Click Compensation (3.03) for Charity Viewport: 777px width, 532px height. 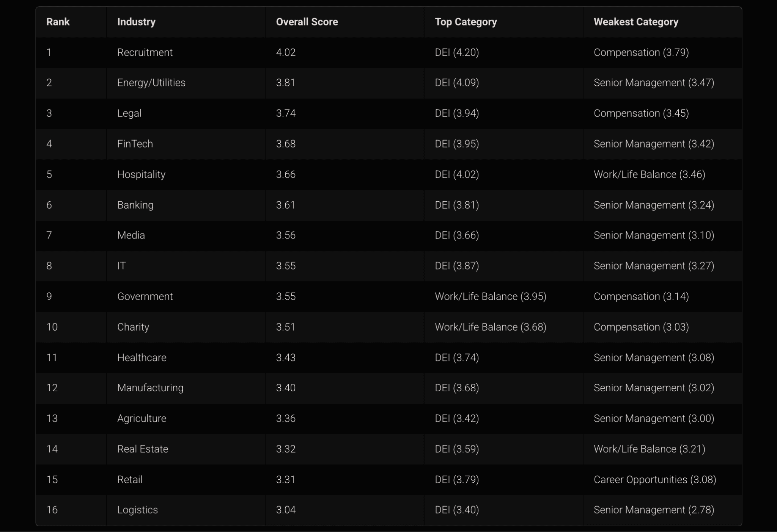(641, 327)
